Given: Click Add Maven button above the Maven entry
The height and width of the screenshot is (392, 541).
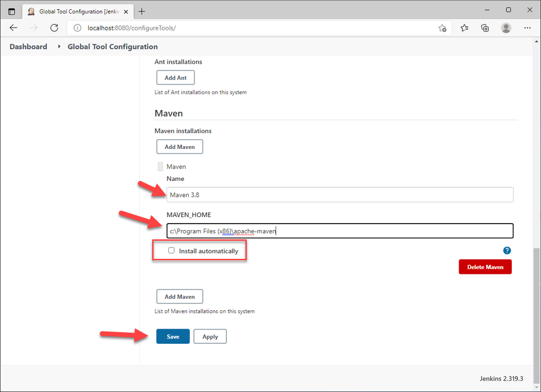Looking at the screenshot, I should pyautogui.click(x=179, y=147).
